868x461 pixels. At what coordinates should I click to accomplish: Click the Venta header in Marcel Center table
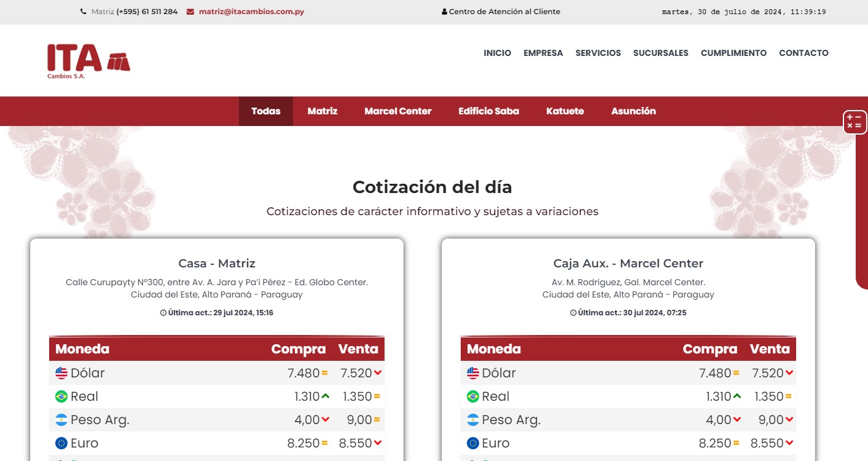click(770, 349)
